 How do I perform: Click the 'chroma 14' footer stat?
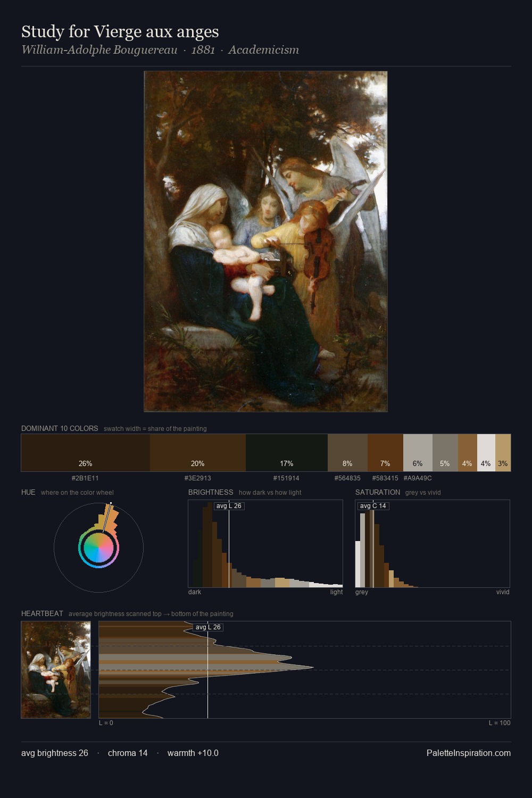coord(128,753)
